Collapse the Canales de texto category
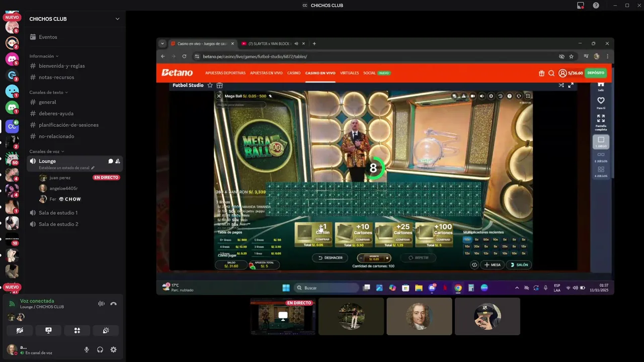644x362 pixels. pyautogui.click(x=48, y=93)
